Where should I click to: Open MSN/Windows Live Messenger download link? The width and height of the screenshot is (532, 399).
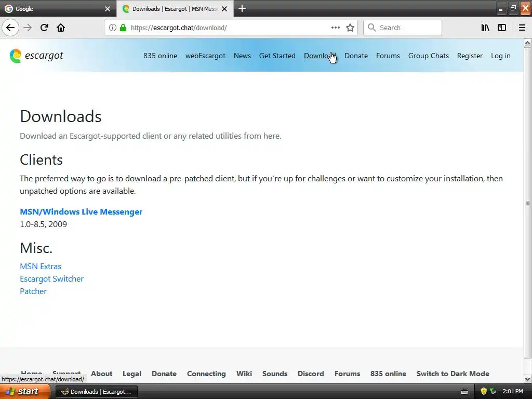[81, 212]
